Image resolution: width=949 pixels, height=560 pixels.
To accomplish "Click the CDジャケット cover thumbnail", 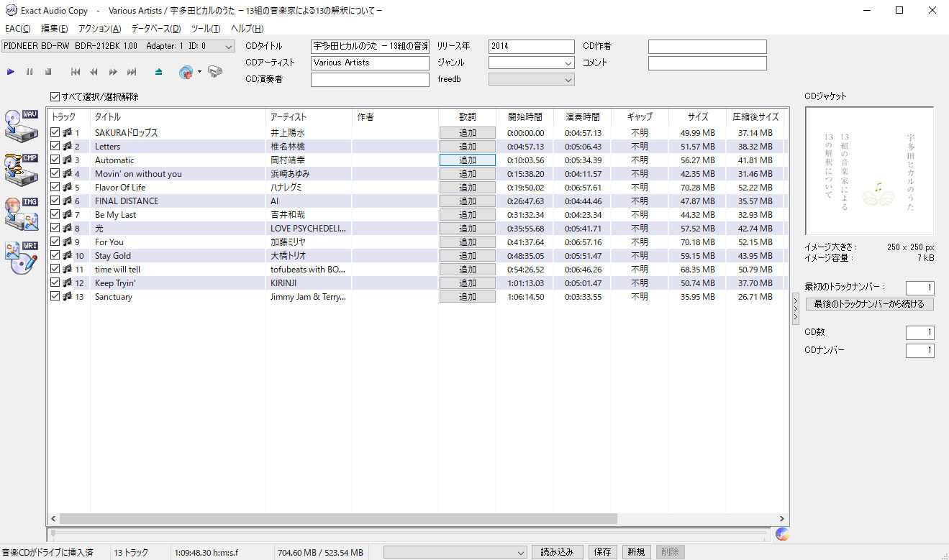I will click(x=869, y=170).
